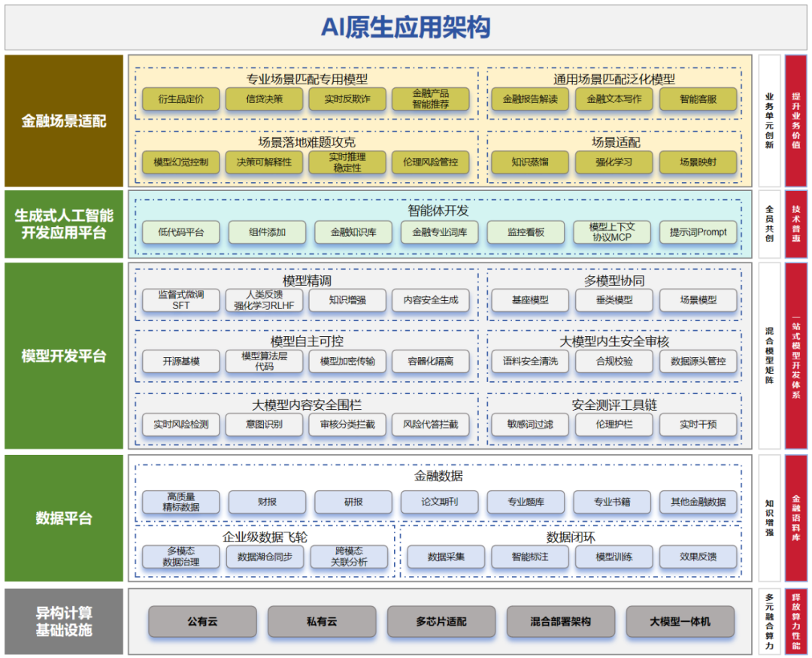Select the 决策可解释性 box
Image resolution: width=812 pixels, height=658 pixels.
pos(264,162)
